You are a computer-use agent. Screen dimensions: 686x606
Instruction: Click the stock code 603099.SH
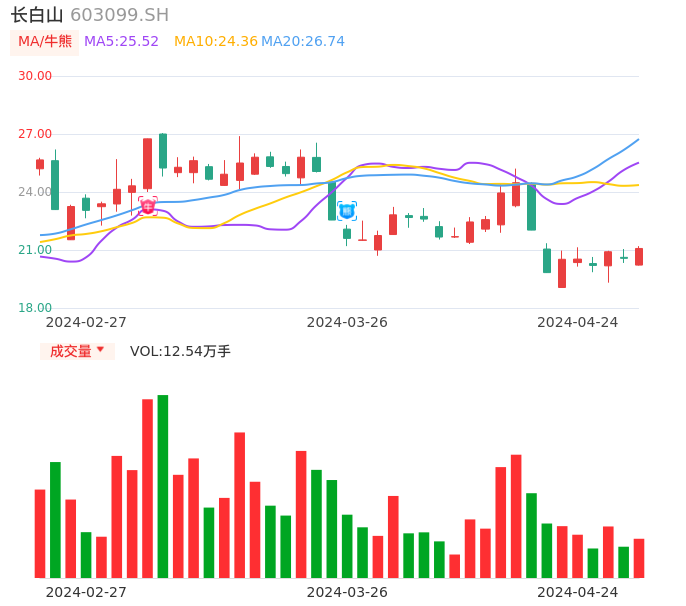click(x=120, y=15)
